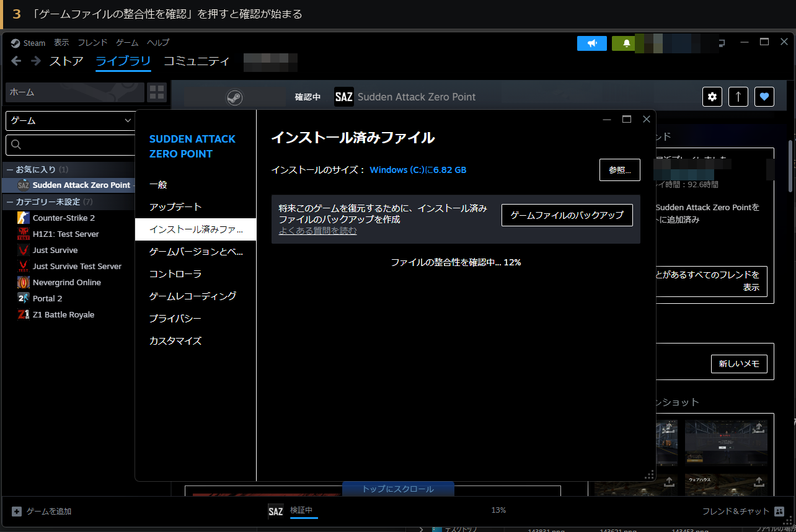Select the Counter-Strike 2 icon in the list
The height and width of the screenshot is (532, 796).
(x=23, y=218)
